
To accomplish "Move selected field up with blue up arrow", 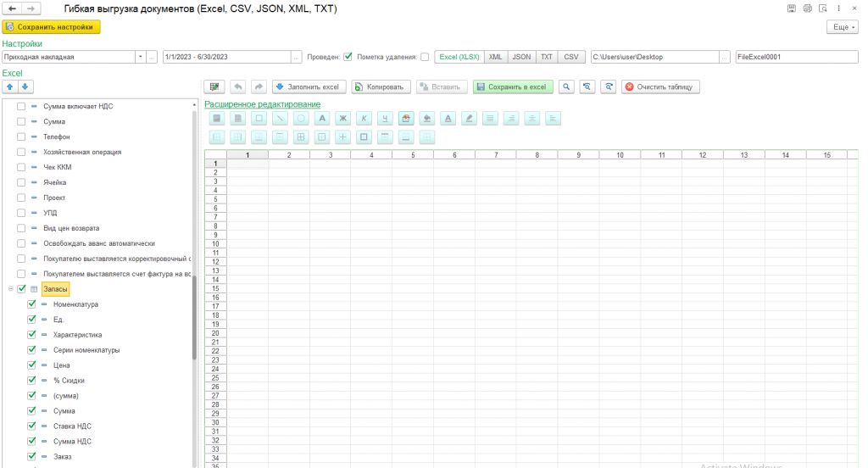I will (10, 87).
